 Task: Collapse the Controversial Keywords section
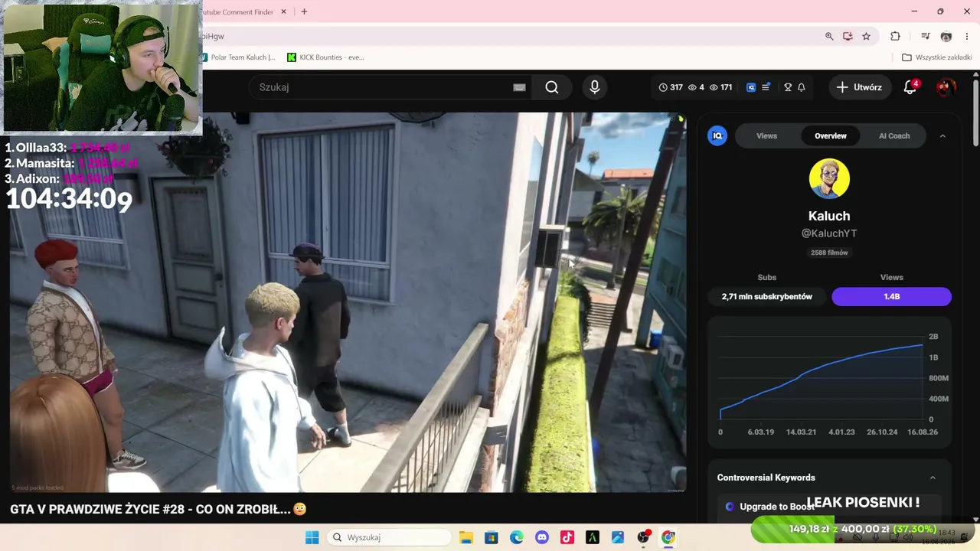pos(933,478)
